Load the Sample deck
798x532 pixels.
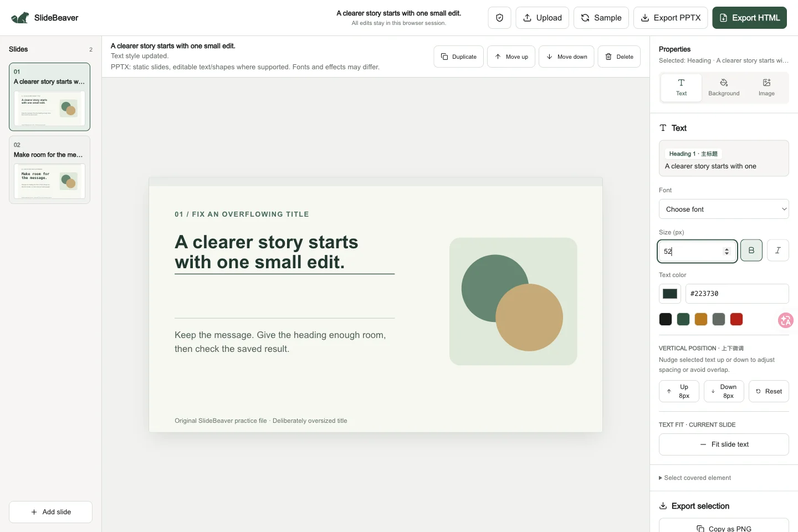click(601, 18)
